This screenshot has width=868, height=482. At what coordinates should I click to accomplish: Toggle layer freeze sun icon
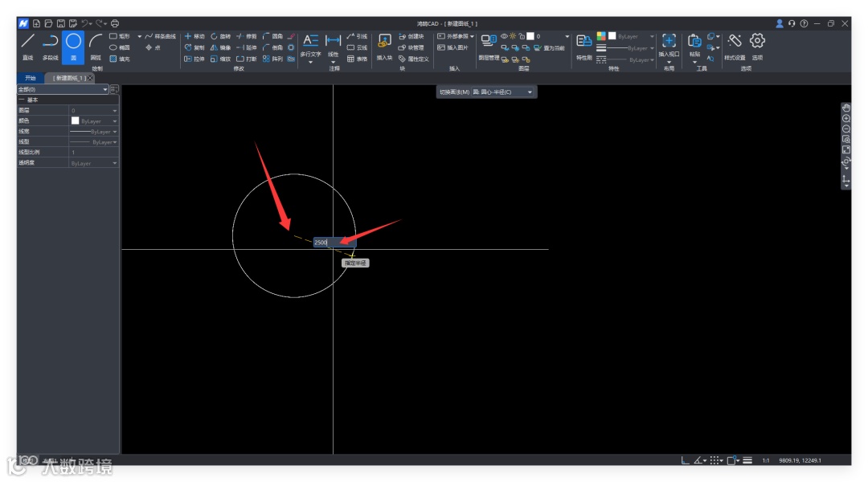tap(513, 36)
